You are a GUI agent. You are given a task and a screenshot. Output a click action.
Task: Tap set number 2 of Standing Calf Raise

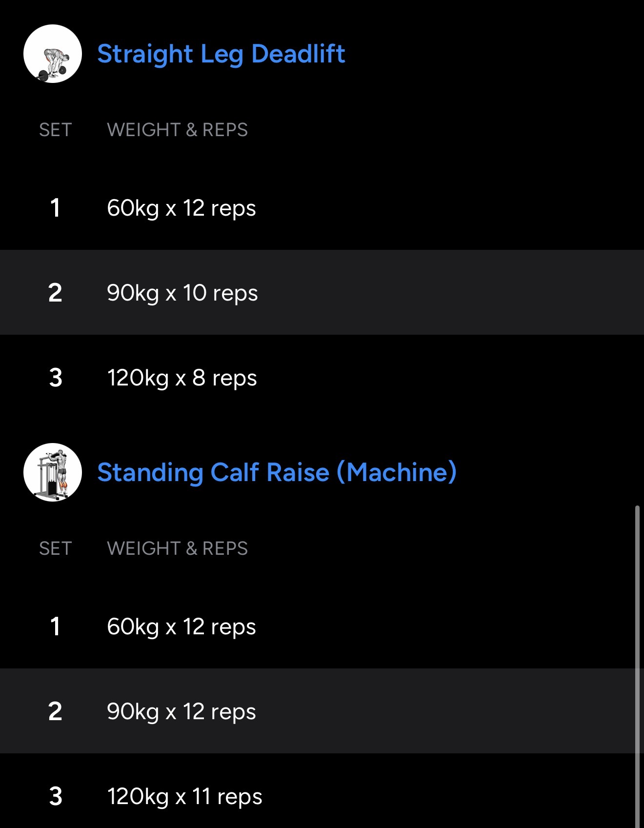[x=55, y=711]
